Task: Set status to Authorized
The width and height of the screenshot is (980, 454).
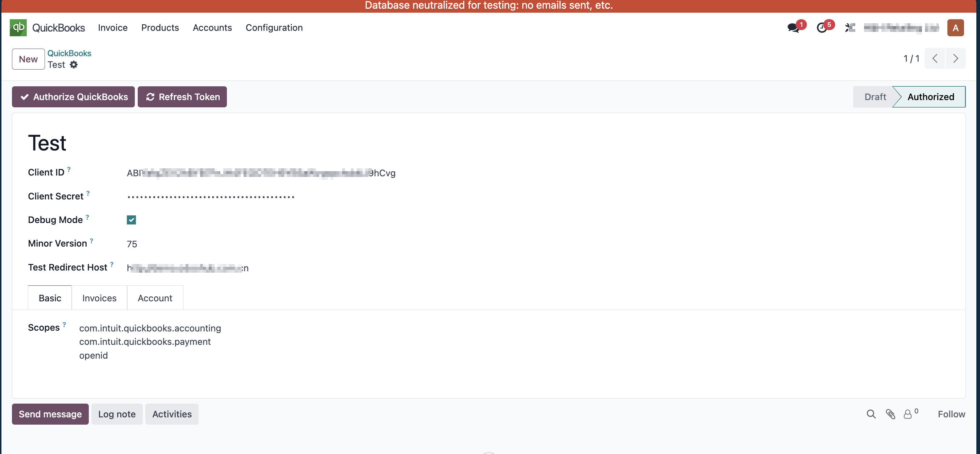Action: coord(930,97)
